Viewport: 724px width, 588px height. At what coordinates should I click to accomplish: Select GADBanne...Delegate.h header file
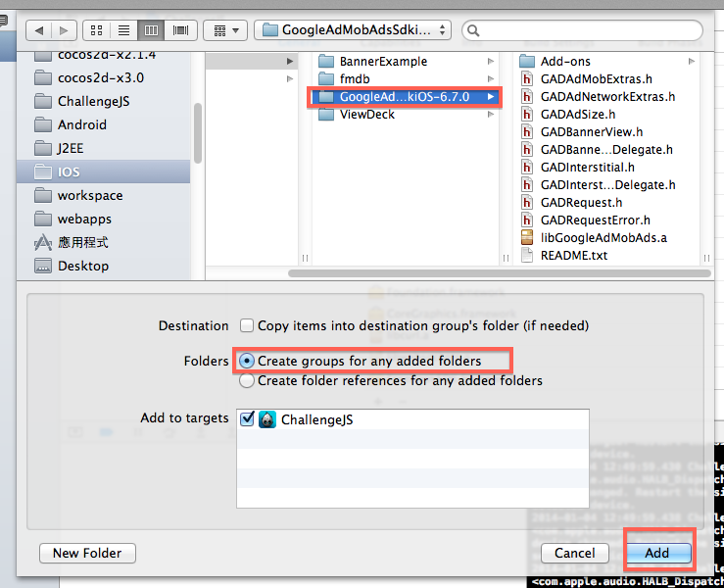[607, 150]
